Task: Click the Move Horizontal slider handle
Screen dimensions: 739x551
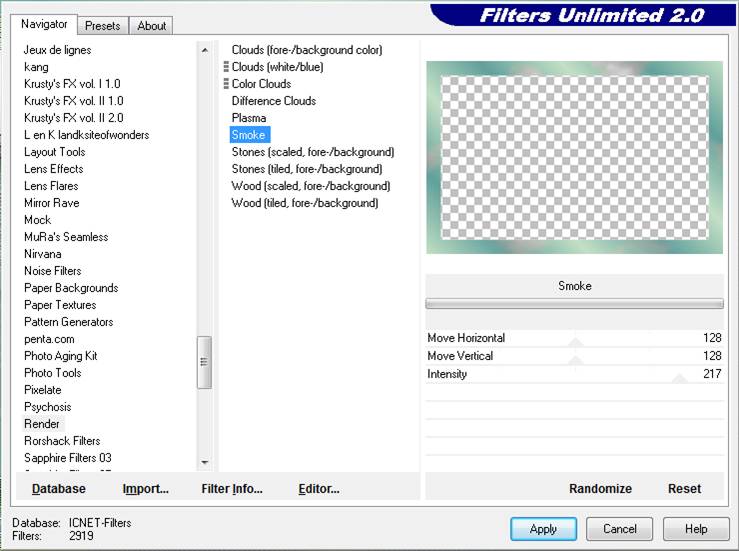Action: [x=575, y=343]
